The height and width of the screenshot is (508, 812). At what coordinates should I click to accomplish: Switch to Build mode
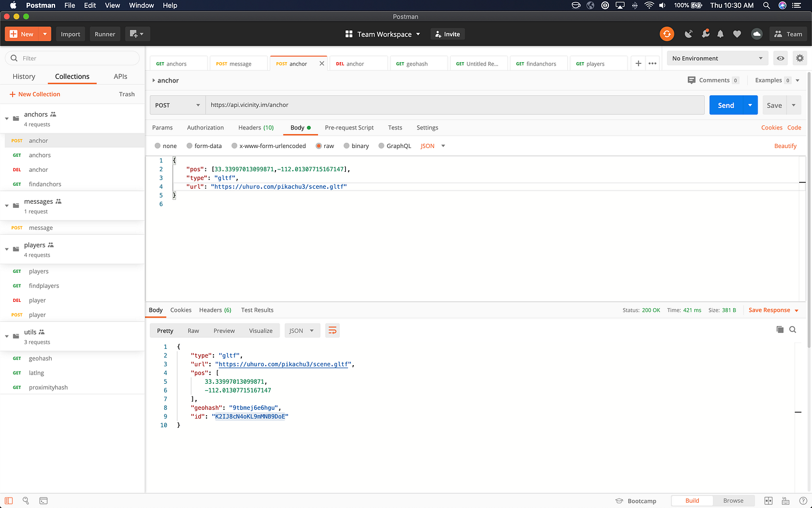692,500
